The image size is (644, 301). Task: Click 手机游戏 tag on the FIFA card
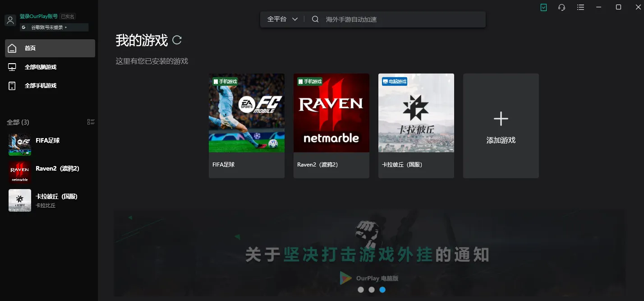pyautogui.click(x=225, y=82)
